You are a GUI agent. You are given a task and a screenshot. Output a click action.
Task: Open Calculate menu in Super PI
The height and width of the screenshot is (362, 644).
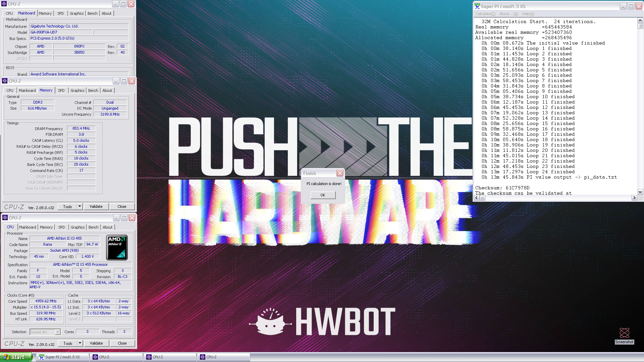[x=485, y=14]
